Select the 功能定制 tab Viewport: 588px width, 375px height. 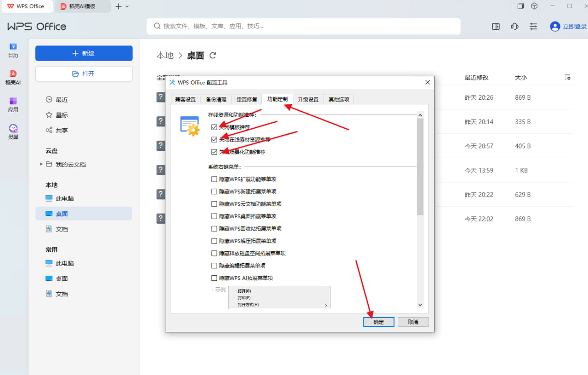277,99
